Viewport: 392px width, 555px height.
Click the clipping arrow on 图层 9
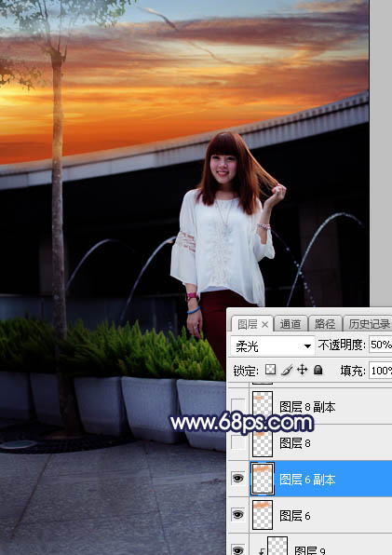[x=262, y=550]
